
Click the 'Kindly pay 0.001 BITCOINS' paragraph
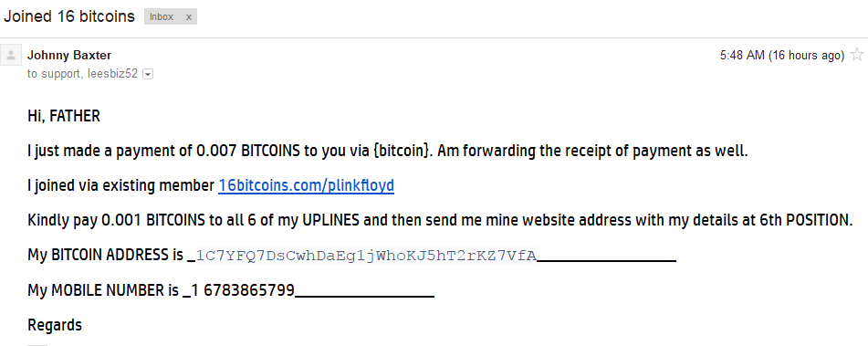click(440, 220)
